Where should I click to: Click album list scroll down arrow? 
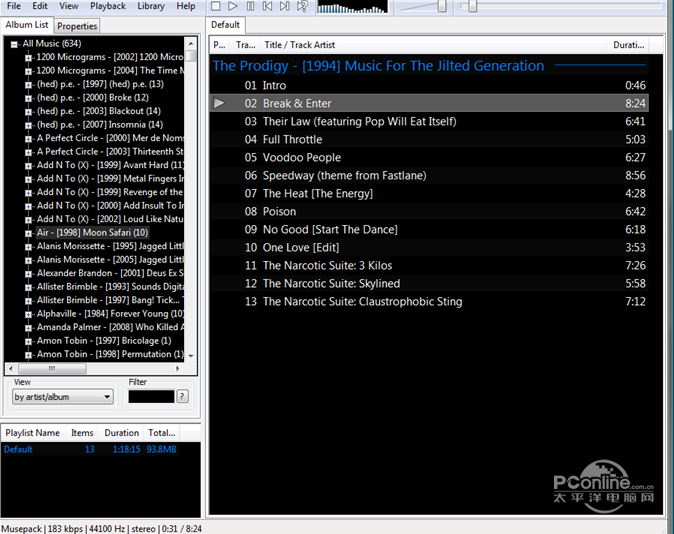pos(191,356)
